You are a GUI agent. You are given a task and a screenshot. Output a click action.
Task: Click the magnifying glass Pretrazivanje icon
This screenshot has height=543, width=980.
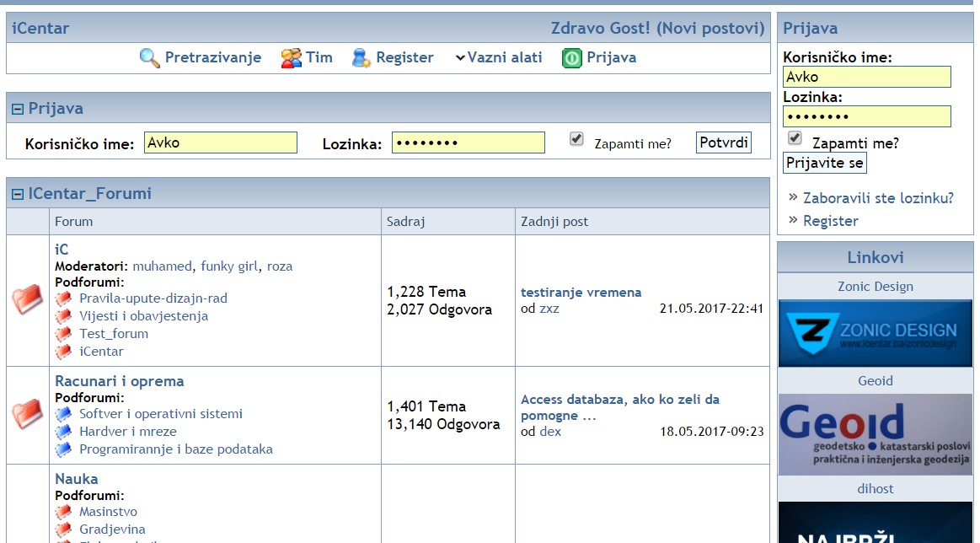click(149, 58)
